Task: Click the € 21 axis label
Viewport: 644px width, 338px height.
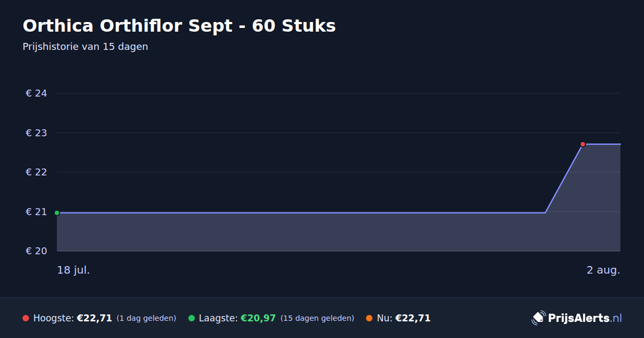Action: (x=36, y=212)
